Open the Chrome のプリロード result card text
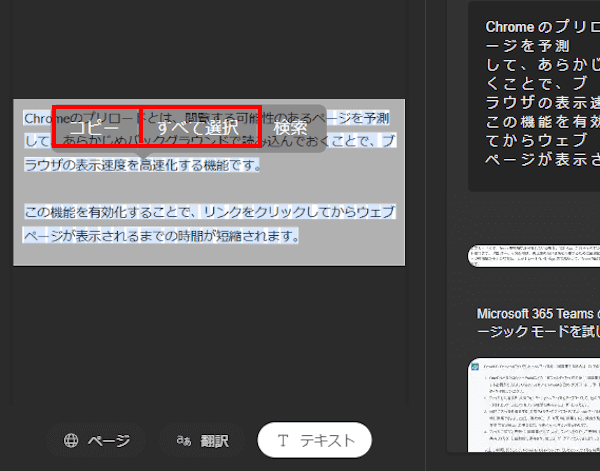Image resolution: width=600 pixels, height=471 pixels. pyautogui.click(x=542, y=93)
